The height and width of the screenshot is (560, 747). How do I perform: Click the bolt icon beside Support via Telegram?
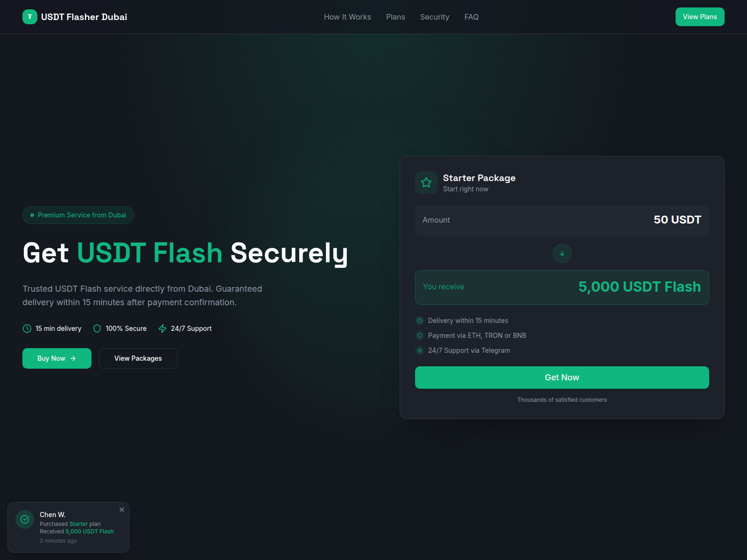420,350
